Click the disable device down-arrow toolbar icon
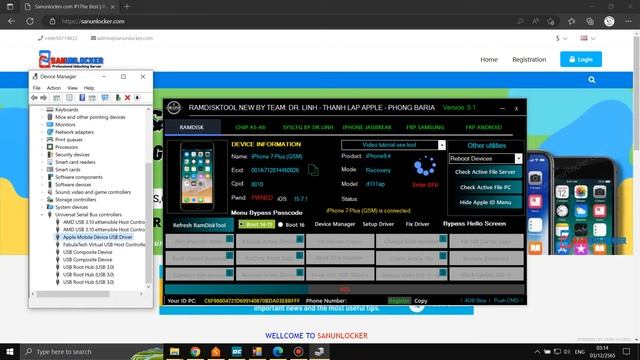Viewport: 640px width, 360px height. pos(137,98)
